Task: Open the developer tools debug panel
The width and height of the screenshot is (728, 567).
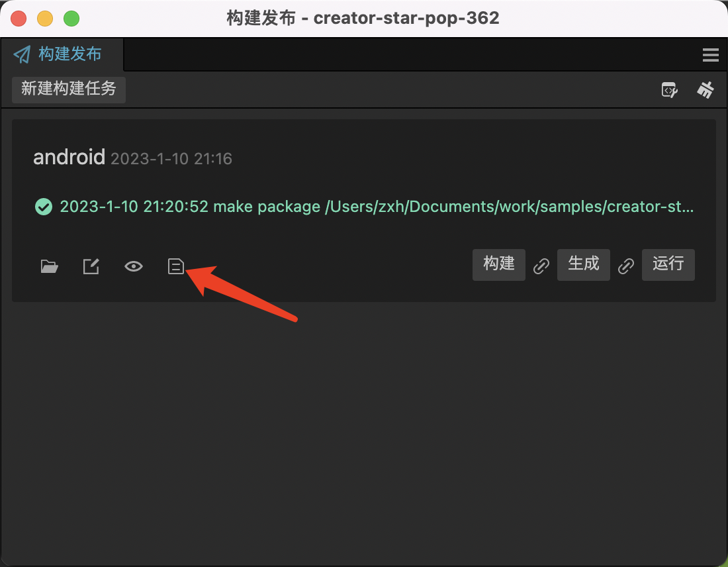Action: (x=669, y=89)
